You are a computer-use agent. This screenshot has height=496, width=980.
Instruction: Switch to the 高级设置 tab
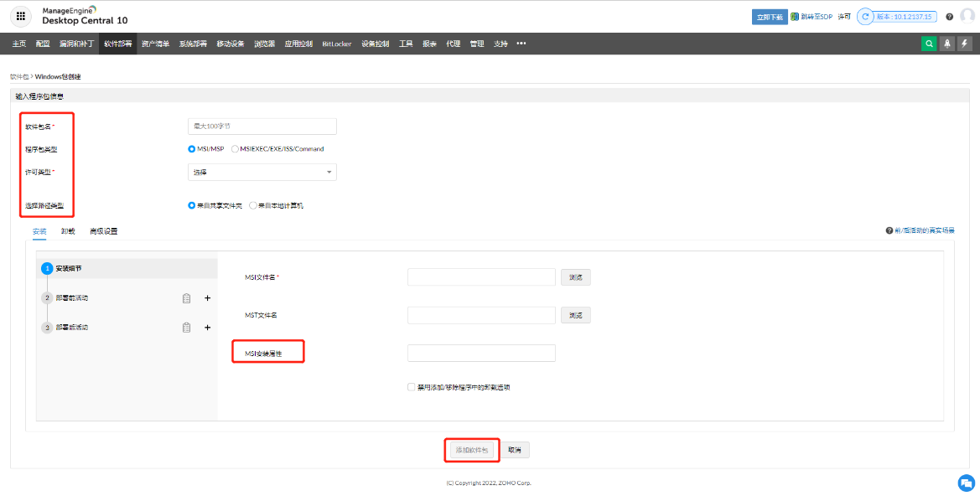pos(104,231)
